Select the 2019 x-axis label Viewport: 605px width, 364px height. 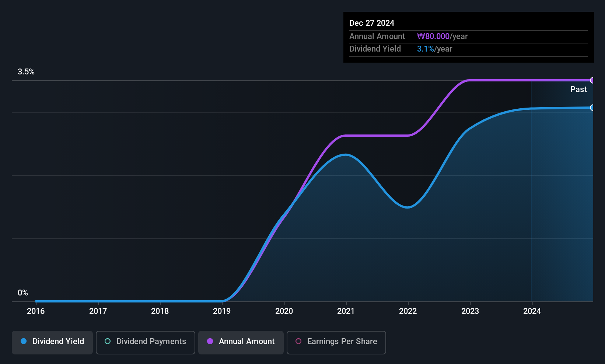click(x=222, y=311)
